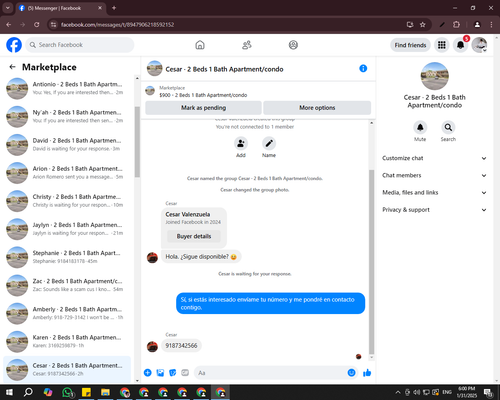The height and width of the screenshot is (400, 500).
Task: Bookmark this page with the star icon
Action: pos(423,24)
